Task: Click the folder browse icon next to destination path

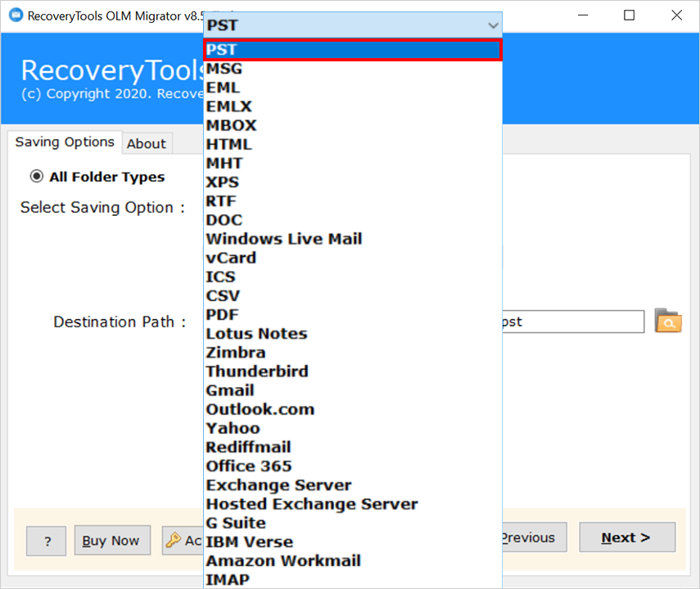Action: click(668, 321)
